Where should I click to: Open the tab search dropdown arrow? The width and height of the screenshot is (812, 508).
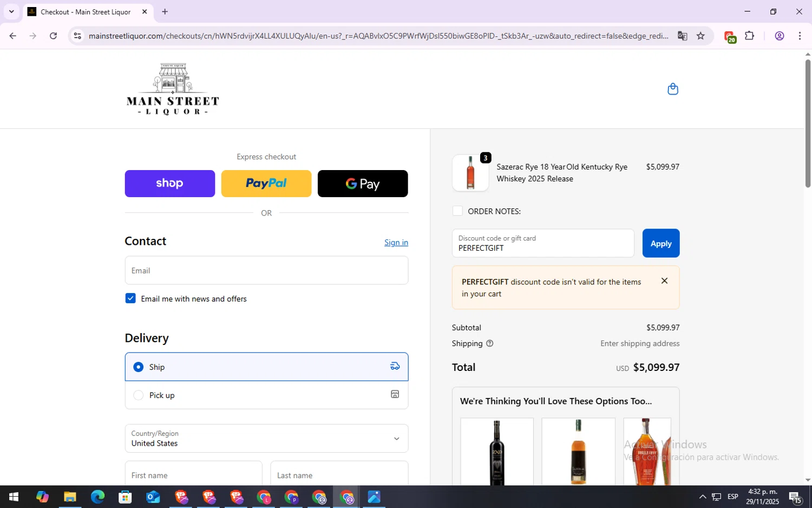[11, 11]
